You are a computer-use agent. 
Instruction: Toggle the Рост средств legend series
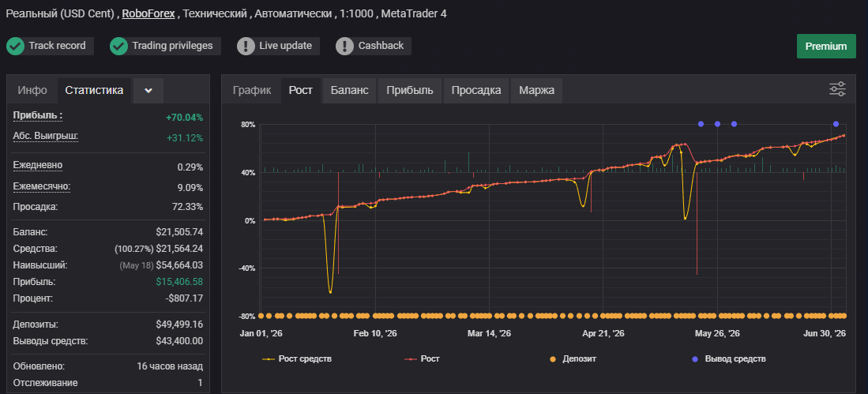click(x=297, y=359)
